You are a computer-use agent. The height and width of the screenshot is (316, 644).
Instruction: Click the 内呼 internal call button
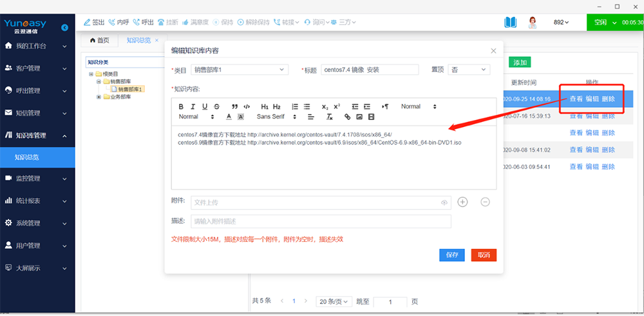pyautogui.click(x=118, y=22)
